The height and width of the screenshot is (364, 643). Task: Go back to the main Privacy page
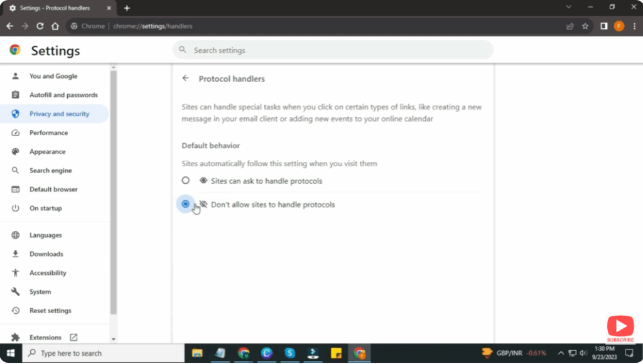coord(186,78)
